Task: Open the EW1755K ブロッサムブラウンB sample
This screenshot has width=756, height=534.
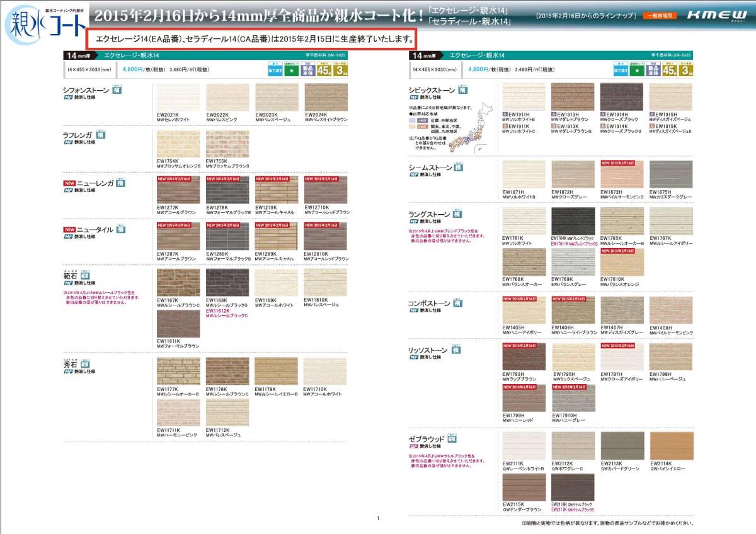Action: pos(227,144)
